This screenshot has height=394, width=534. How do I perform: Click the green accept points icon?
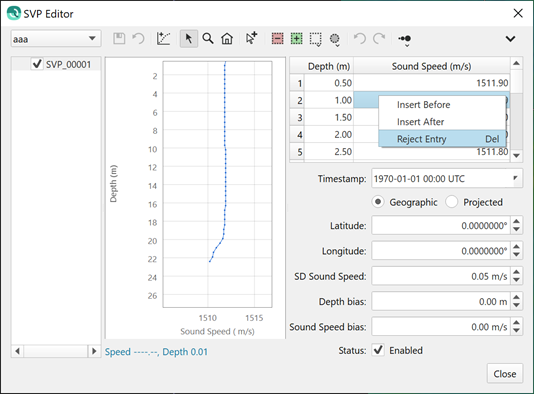[x=296, y=39]
